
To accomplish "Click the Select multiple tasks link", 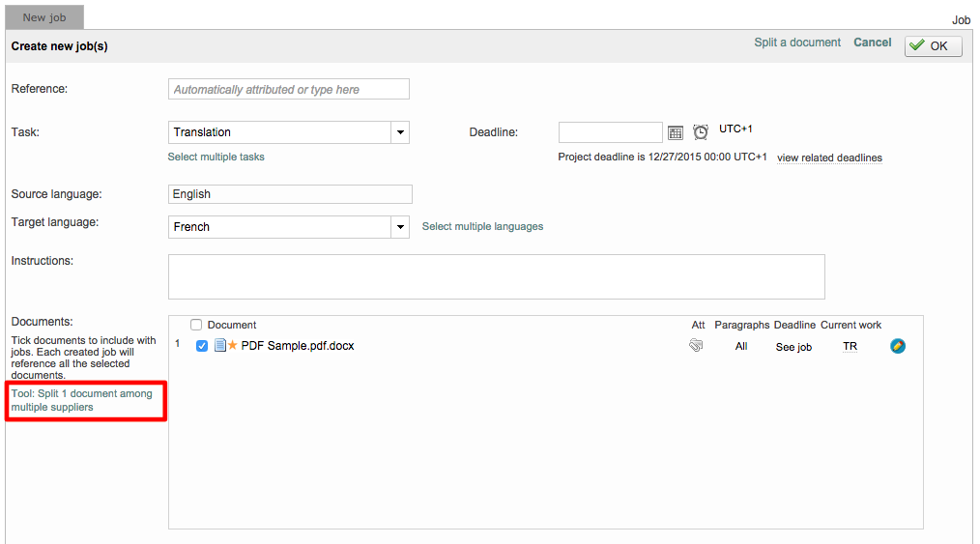I will pos(216,157).
